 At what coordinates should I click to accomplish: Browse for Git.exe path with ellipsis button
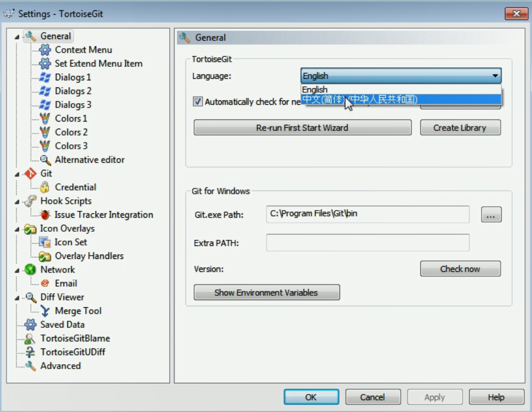pos(491,214)
